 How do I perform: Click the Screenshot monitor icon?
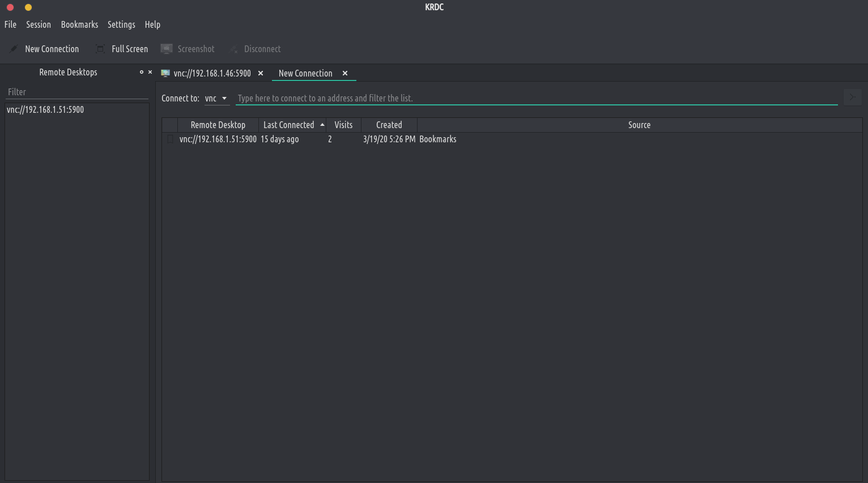click(x=167, y=49)
